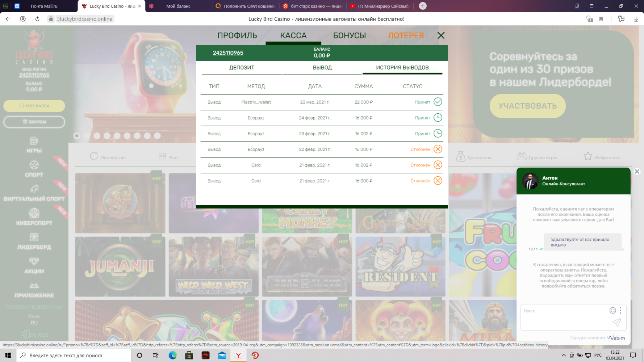Click account number 2425110965 in the green header
Viewport: 644px width, 362px height.
point(228,53)
